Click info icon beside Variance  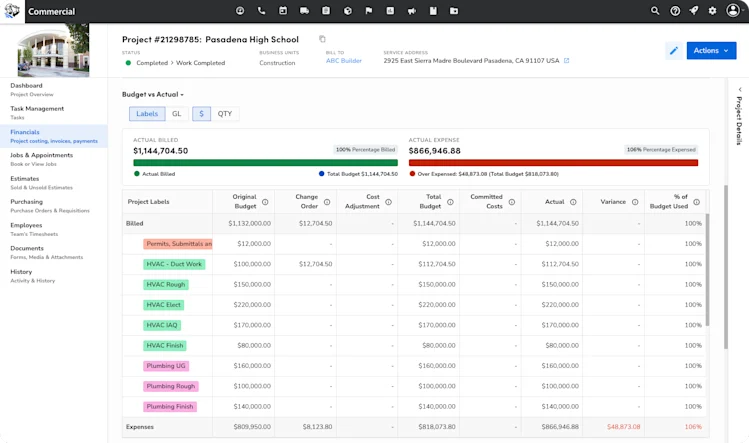[635, 202]
